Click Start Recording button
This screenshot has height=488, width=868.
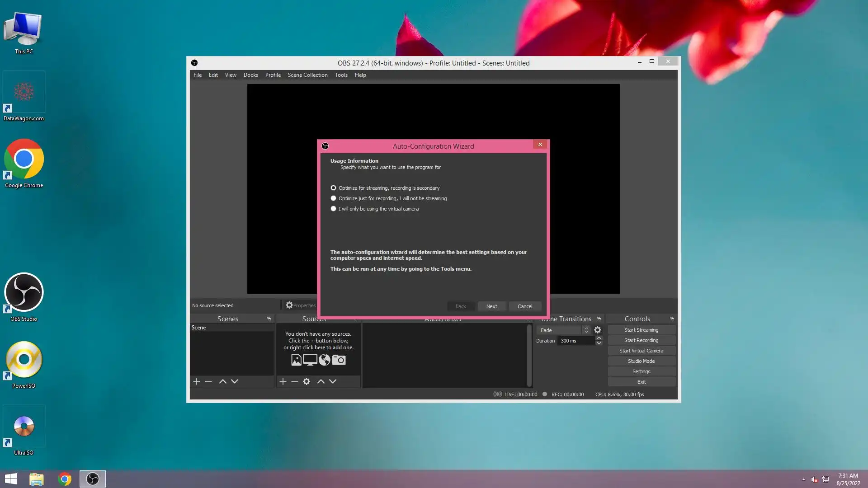pos(641,340)
